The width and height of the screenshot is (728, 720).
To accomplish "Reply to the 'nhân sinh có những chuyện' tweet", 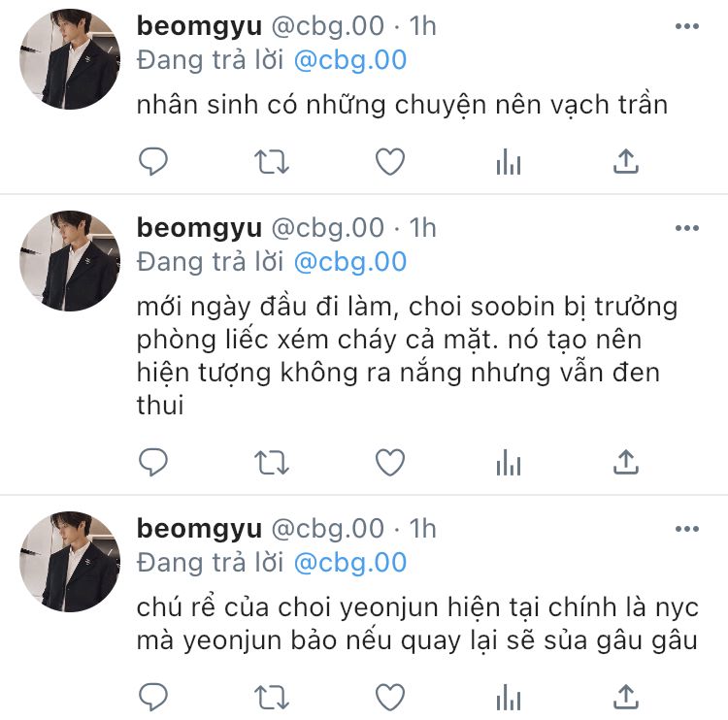I will click(153, 161).
